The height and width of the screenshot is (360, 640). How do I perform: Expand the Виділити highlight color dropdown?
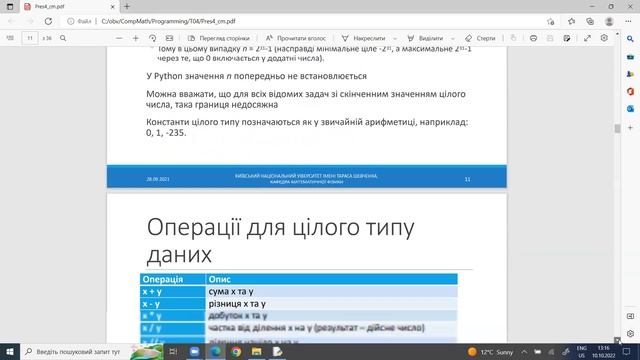pyautogui.click(x=453, y=38)
